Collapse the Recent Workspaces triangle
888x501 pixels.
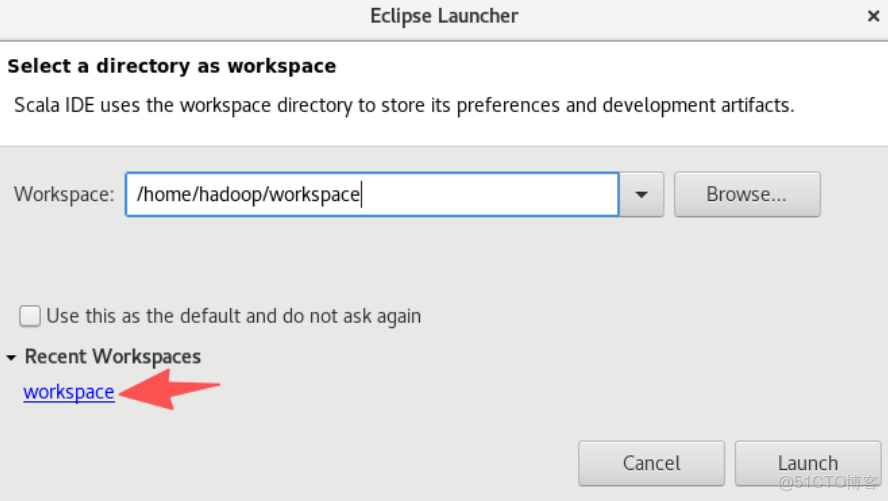(x=11, y=357)
